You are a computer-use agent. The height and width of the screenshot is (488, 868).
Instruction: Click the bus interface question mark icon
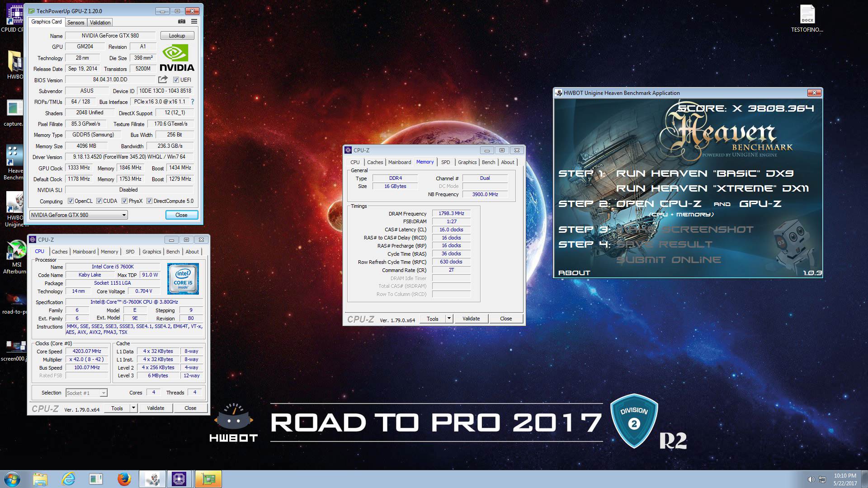pos(193,102)
